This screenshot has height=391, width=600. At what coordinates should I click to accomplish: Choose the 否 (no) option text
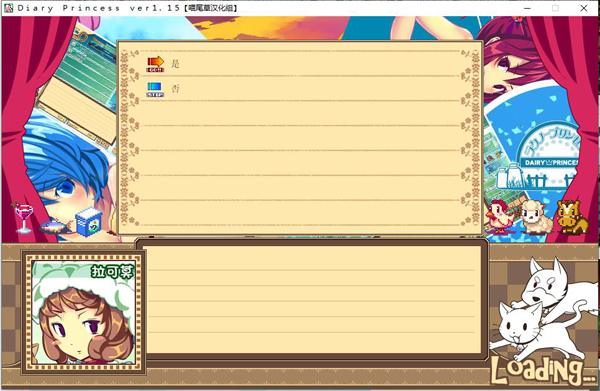coord(175,89)
